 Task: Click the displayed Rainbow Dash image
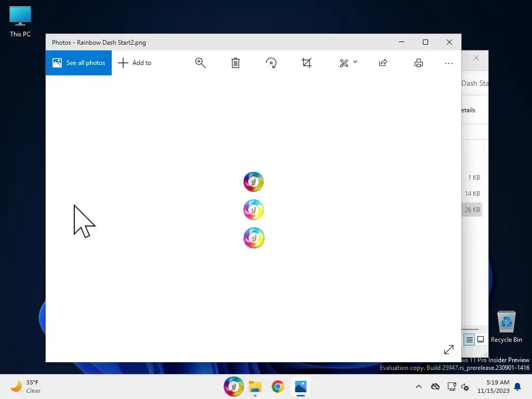[254, 210]
